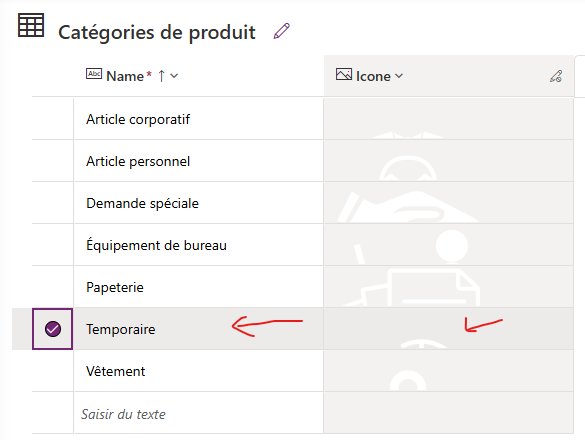Select the Article corporatif name cell
585x440 pixels.
coord(198,119)
